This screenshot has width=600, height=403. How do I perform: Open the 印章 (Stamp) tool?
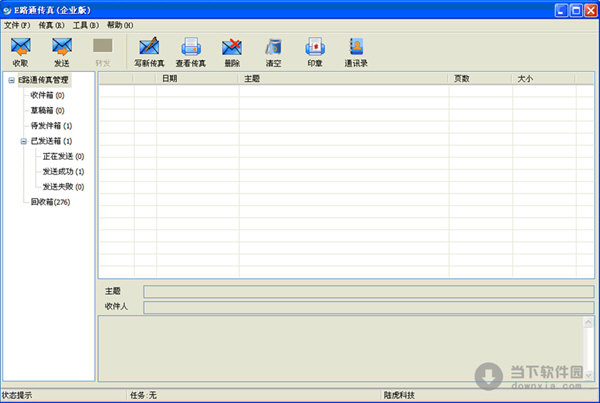[314, 49]
